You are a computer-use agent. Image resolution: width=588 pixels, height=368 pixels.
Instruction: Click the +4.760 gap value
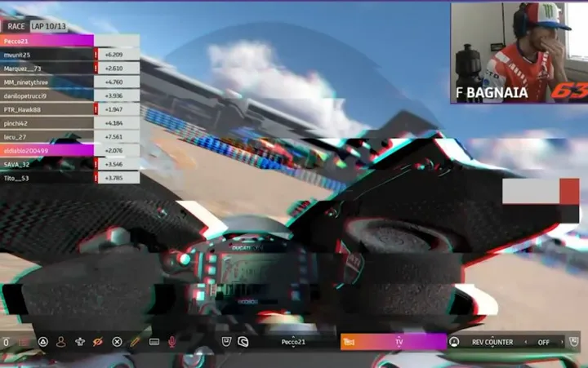[x=114, y=82]
